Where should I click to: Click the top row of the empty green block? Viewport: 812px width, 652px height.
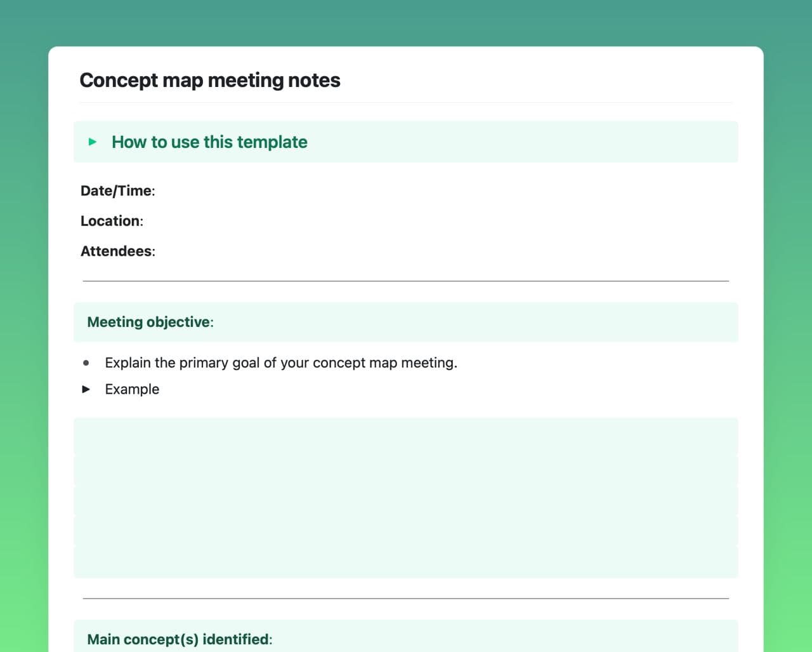(406, 436)
